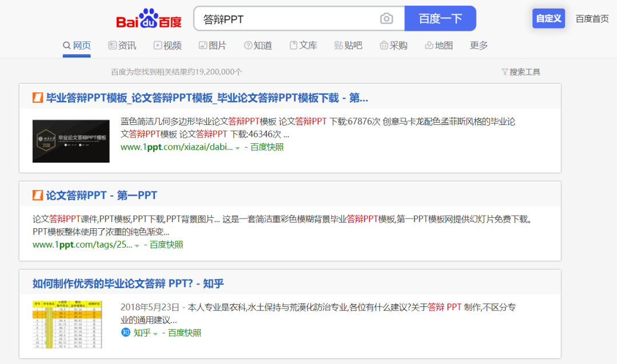Click the Baidu logo
This screenshot has width=617, height=364.
[x=148, y=18]
